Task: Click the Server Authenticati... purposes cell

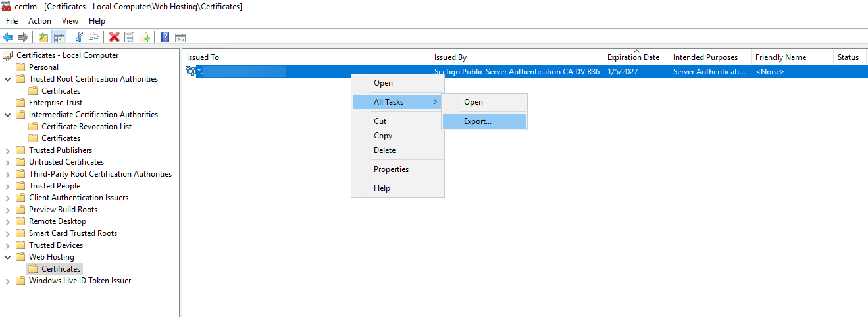Action: [x=709, y=72]
